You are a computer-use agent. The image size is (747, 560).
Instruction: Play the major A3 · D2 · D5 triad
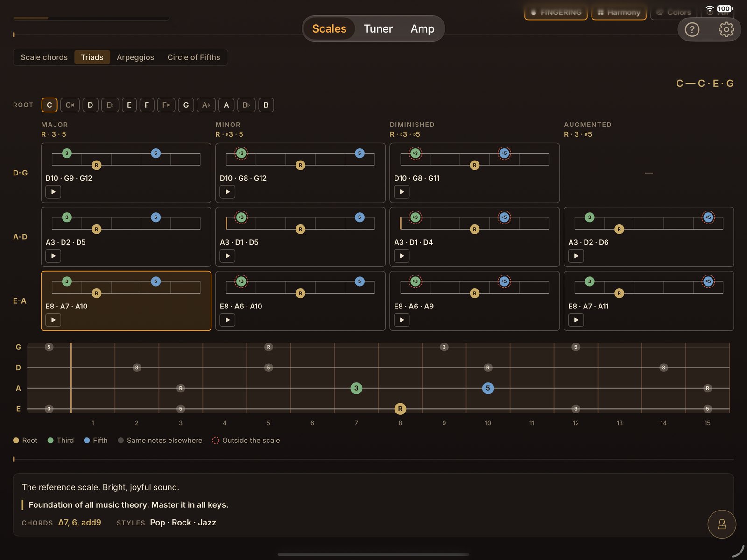53,256
